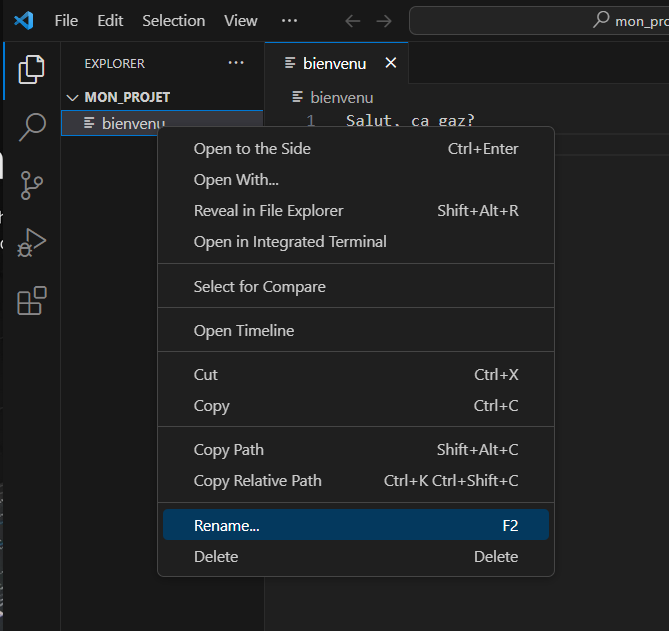Open the View menu
669x631 pixels.
241,20
